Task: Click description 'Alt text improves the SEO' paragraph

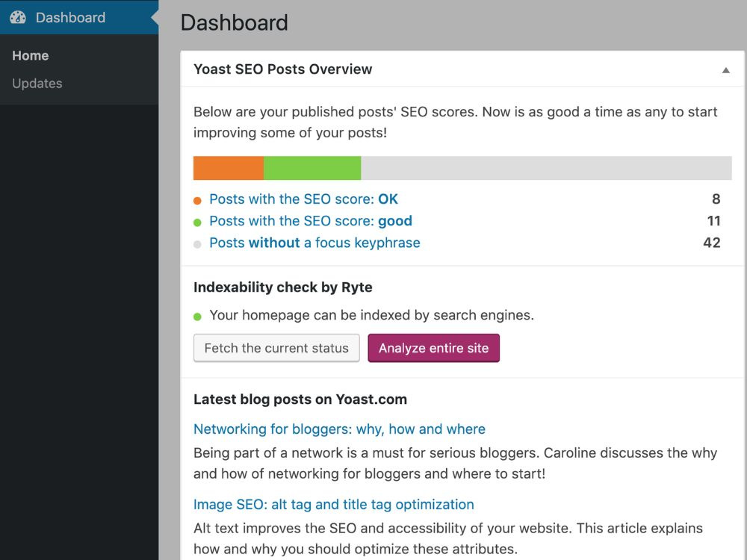Action: [447, 538]
